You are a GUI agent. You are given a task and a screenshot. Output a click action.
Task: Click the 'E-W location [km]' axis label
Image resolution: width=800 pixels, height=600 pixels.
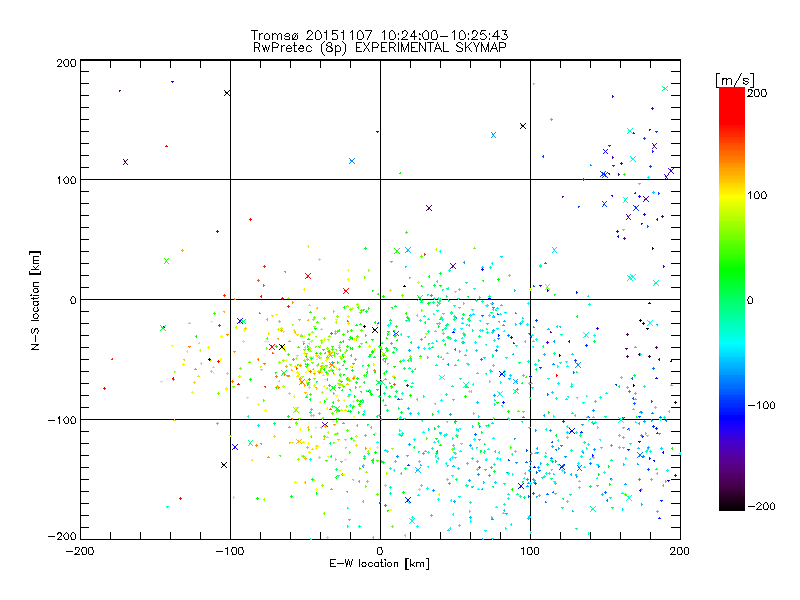(379, 563)
